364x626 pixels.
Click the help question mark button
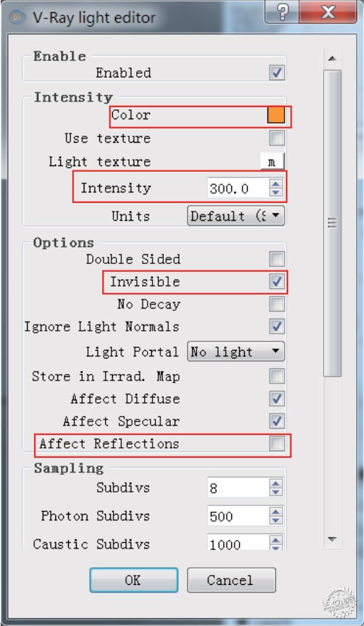(x=282, y=12)
